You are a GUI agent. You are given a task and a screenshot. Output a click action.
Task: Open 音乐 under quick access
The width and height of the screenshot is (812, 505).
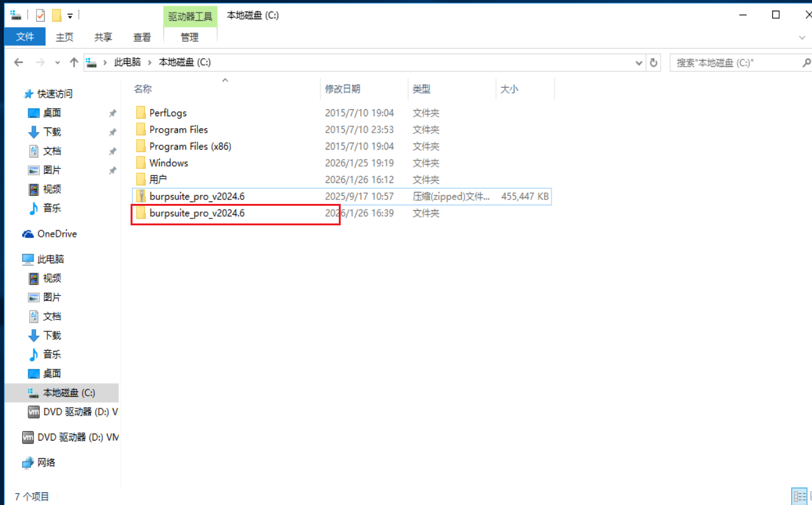click(x=52, y=208)
